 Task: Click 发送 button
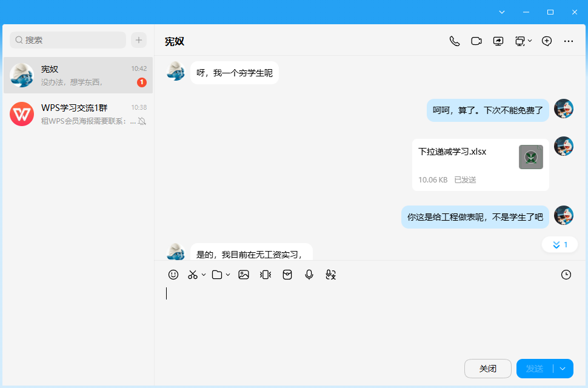pyautogui.click(x=535, y=369)
